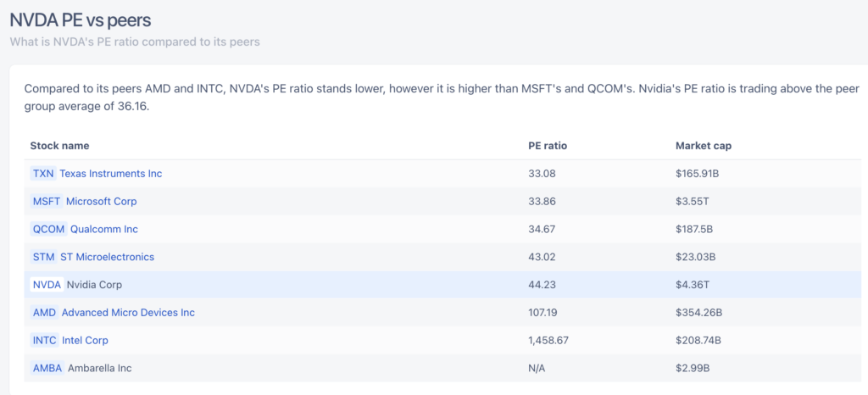Open the TXN ticker badge
Viewport: 868px width, 395px height.
pos(43,174)
